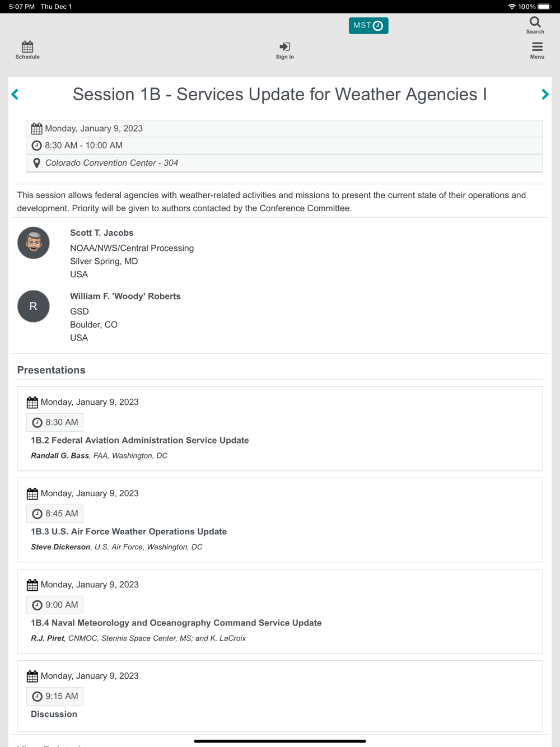Tap the session date calendar icon
This screenshot has height=747, width=560.
pyautogui.click(x=37, y=129)
